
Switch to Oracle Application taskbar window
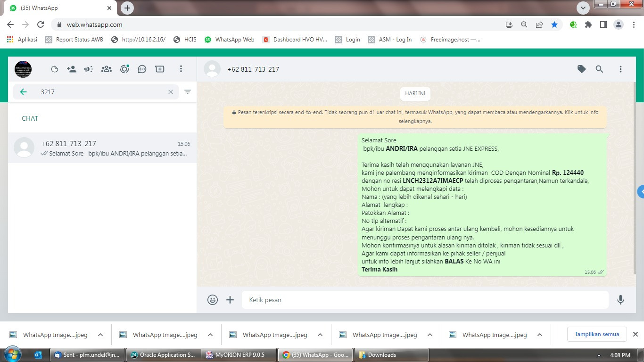(163, 355)
